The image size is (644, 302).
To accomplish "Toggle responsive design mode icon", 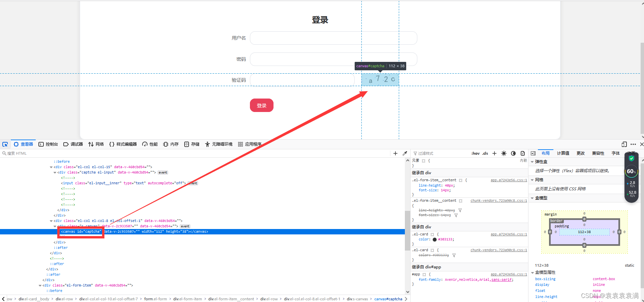I will (x=624, y=144).
